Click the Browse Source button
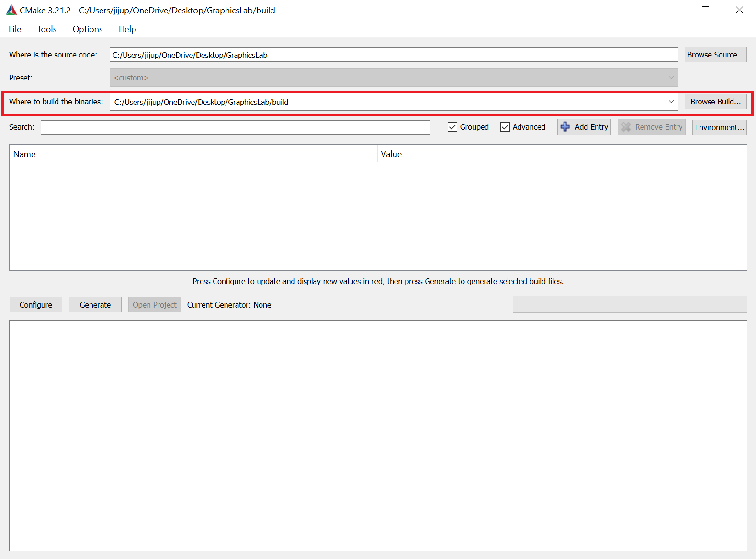 click(715, 55)
